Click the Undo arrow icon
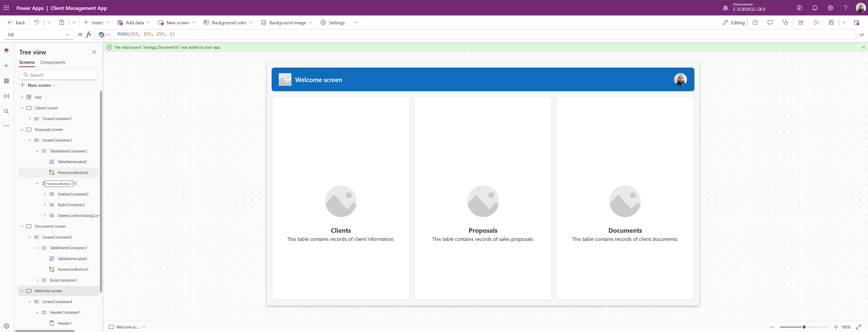The height and width of the screenshot is (332, 868). click(36, 23)
